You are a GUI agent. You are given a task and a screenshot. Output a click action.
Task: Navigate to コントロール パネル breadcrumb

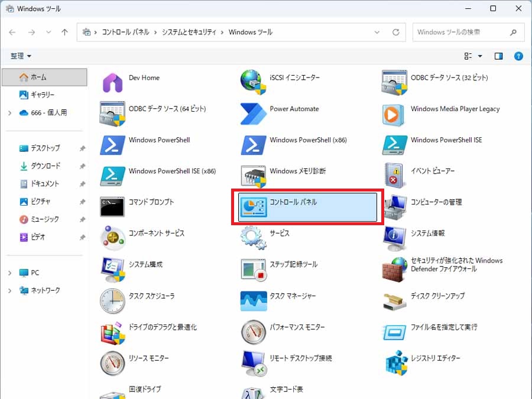coord(125,33)
